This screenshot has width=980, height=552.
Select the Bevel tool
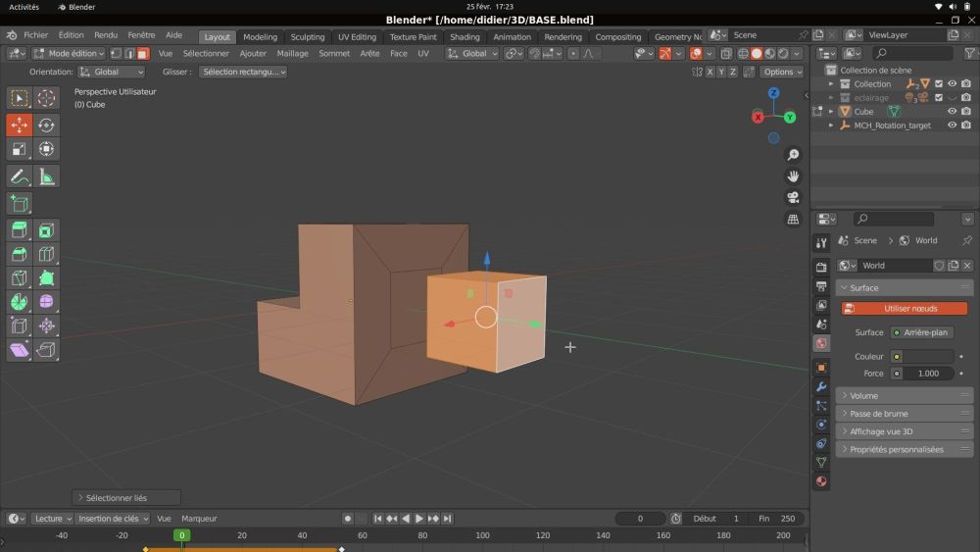click(x=20, y=255)
